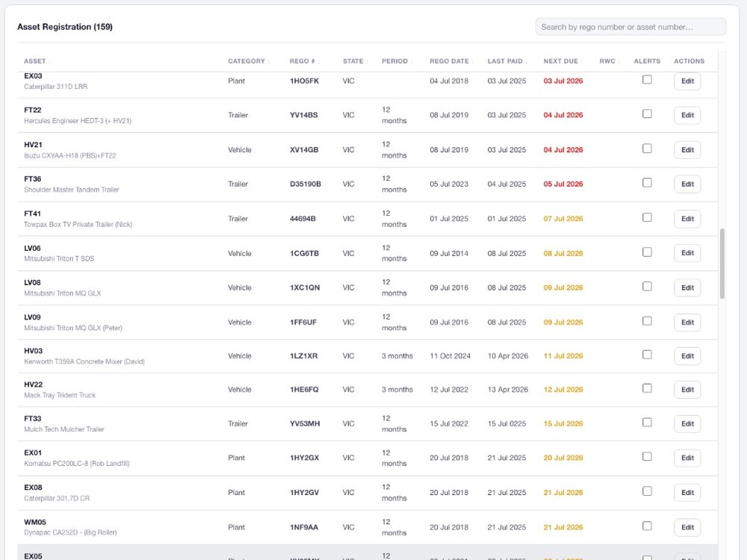Screen dimensions: 747x560
Task: Check the alerts box for FT36
Action: 647,183
